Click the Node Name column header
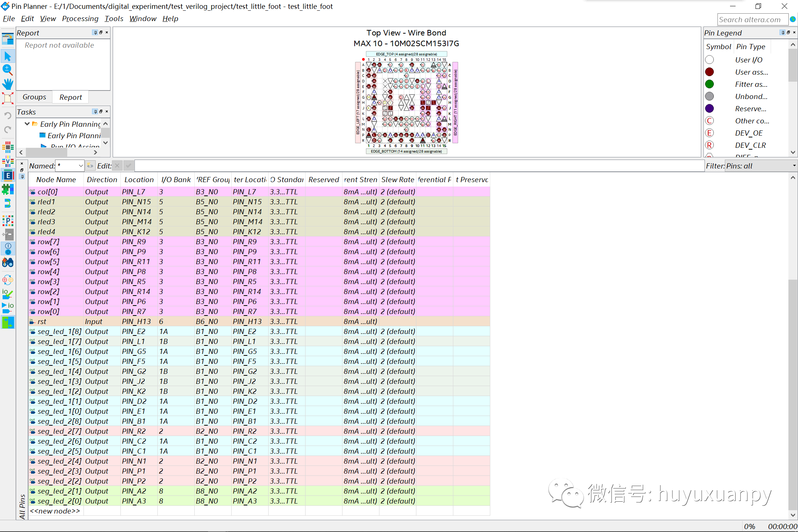Screen dimensions: 798x532 (56, 180)
